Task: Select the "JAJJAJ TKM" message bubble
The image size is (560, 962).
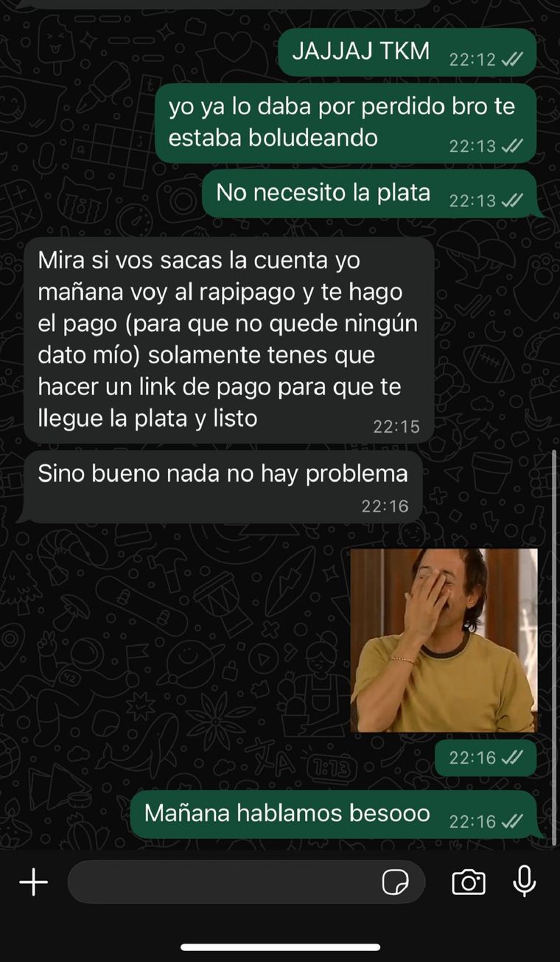Action: (x=407, y=52)
